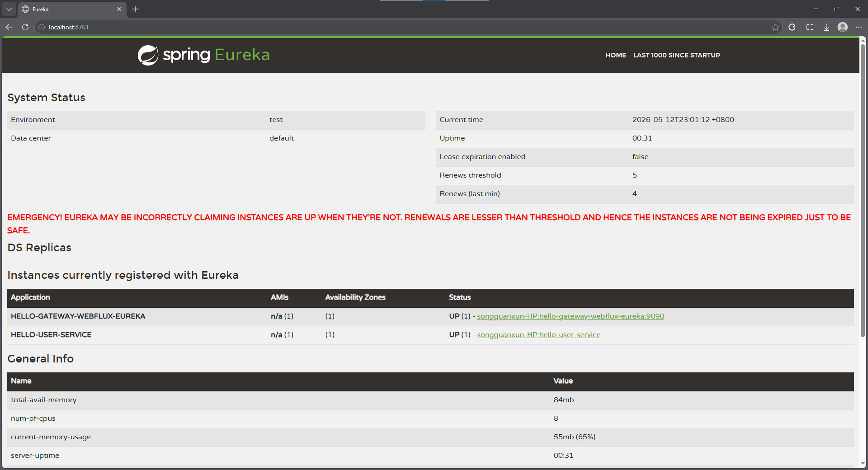Open the hello-gateway-webflux-eureka:9090 instance link

(x=571, y=316)
